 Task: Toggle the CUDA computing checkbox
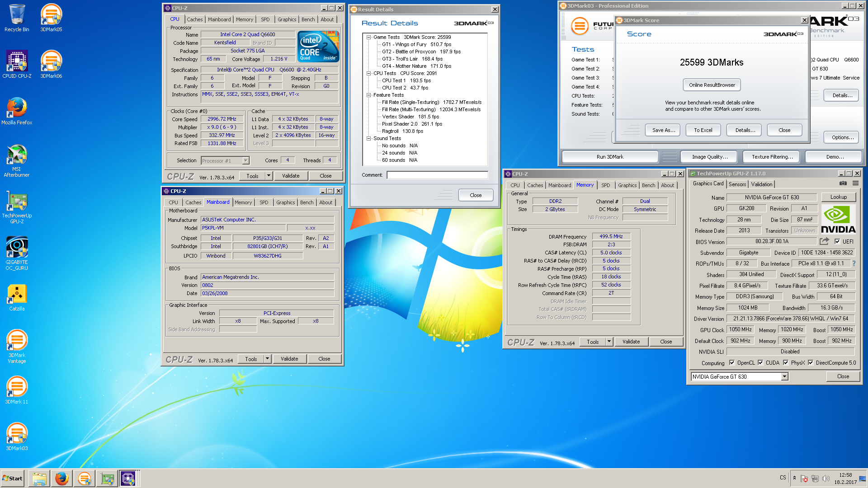760,363
